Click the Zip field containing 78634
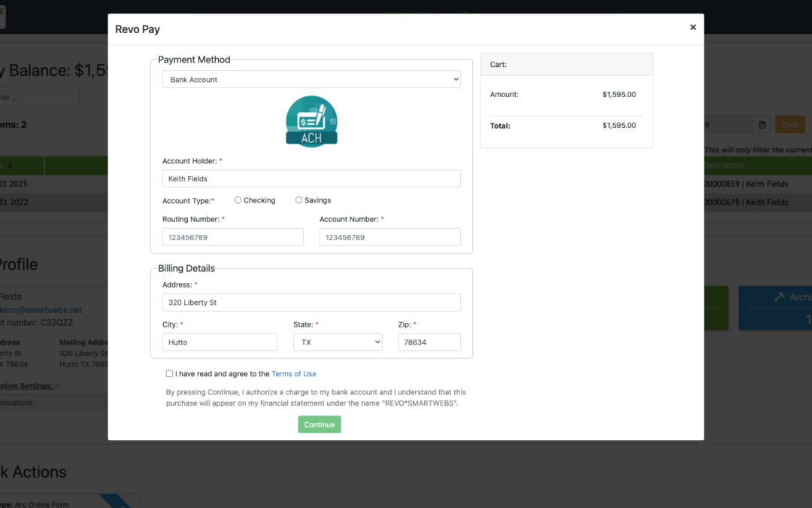812x508 pixels. pyautogui.click(x=429, y=342)
